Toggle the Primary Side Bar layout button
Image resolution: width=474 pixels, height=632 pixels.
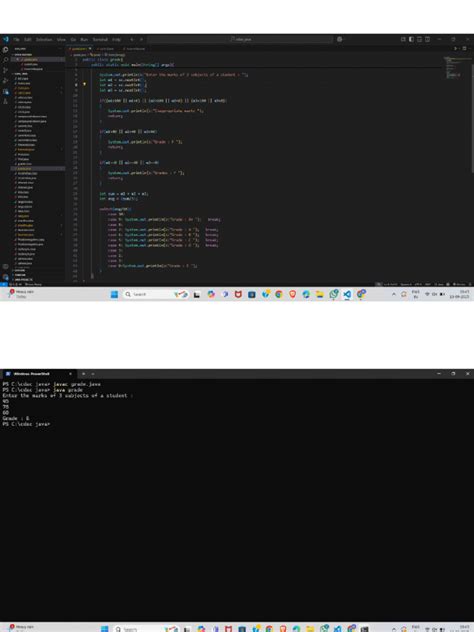(x=411, y=39)
